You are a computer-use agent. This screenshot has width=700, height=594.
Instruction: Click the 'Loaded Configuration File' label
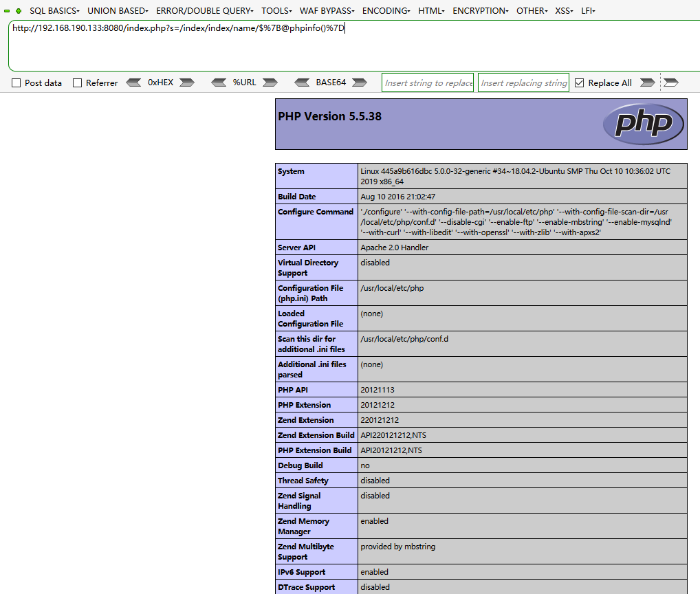311,318
